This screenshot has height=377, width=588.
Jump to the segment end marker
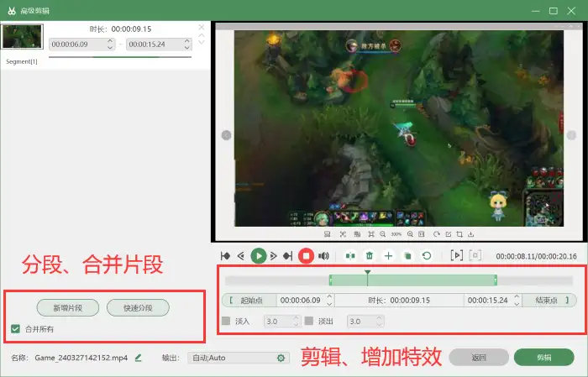pyautogui.click(x=288, y=256)
